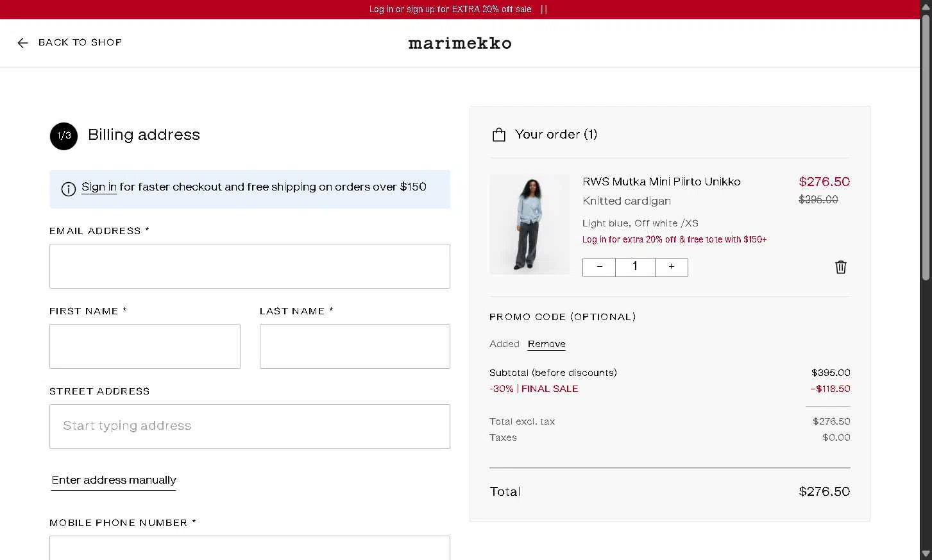Image resolution: width=932 pixels, height=560 pixels.
Task: Focus the Last Name field
Action: [355, 346]
